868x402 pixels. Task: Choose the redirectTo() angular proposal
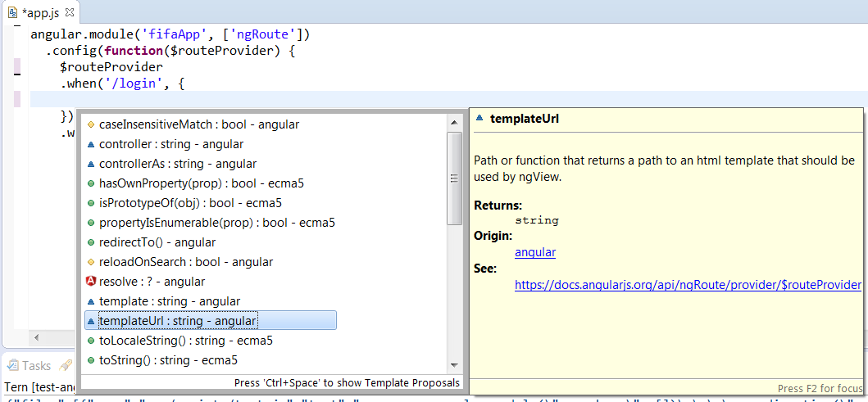pos(157,242)
